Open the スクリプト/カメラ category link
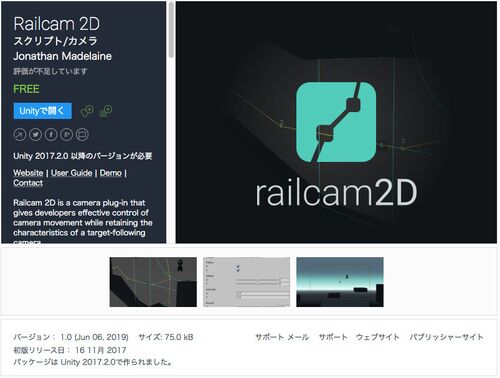 coord(55,41)
